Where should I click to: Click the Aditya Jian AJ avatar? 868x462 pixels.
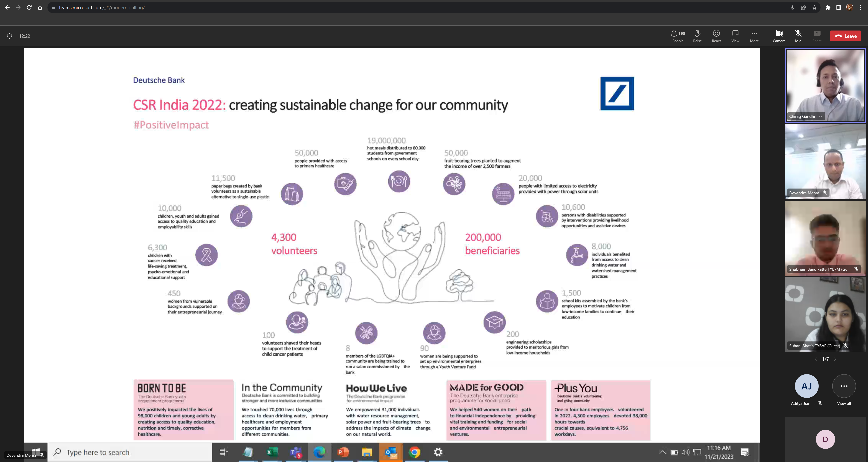coord(806,386)
